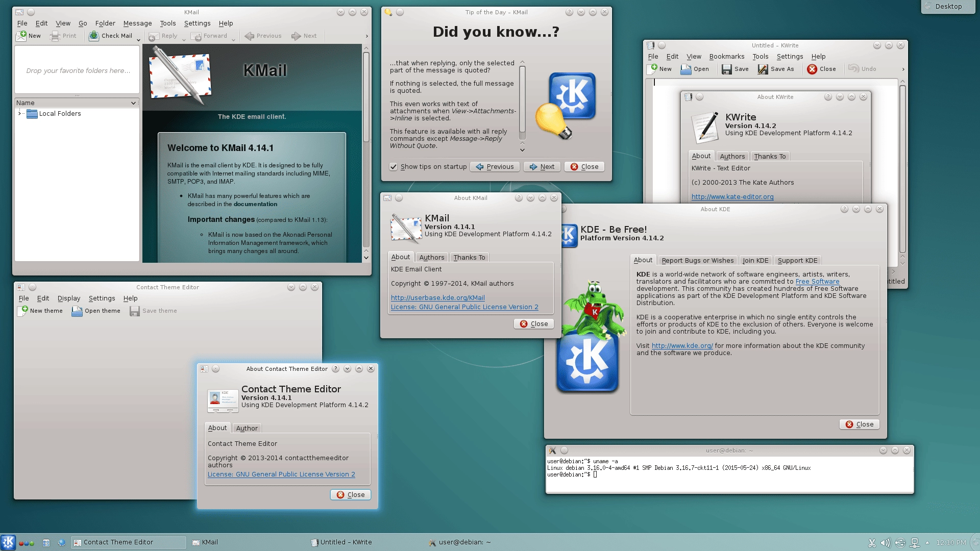980x551 pixels.
Task: Click Check Mail in KMail toolbar
Action: coord(111,36)
